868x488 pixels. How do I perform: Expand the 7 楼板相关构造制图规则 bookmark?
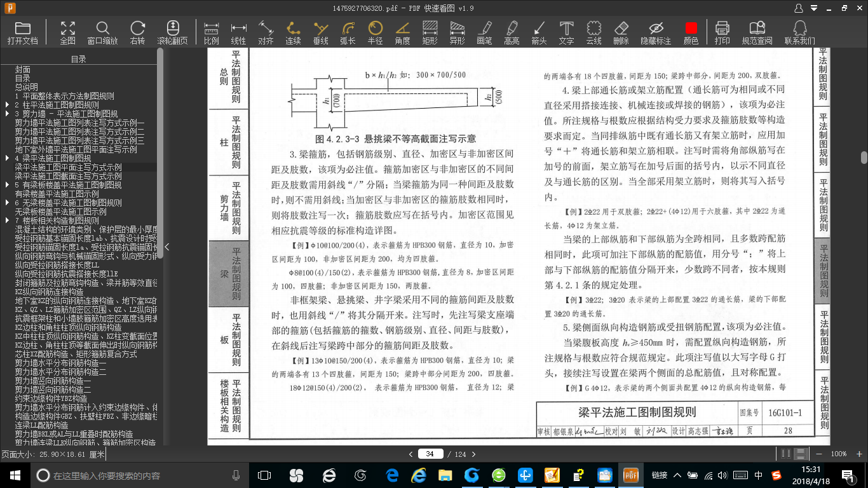(x=6, y=220)
